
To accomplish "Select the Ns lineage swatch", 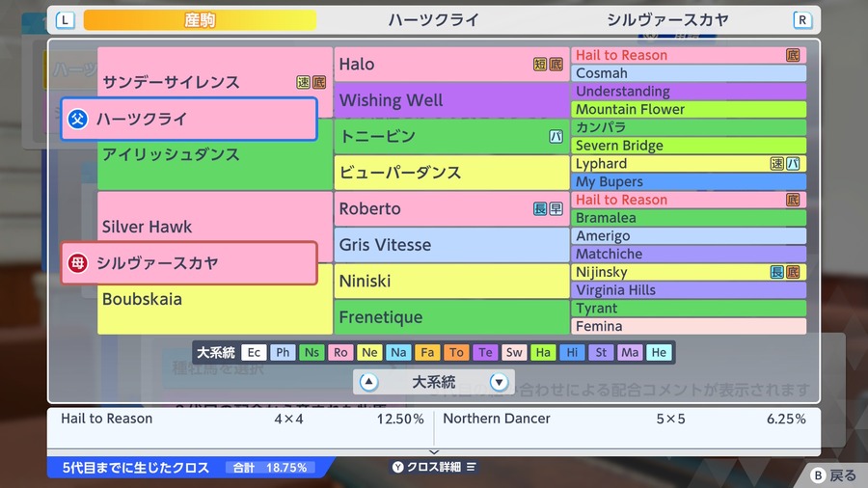I will [x=312, y=352].
